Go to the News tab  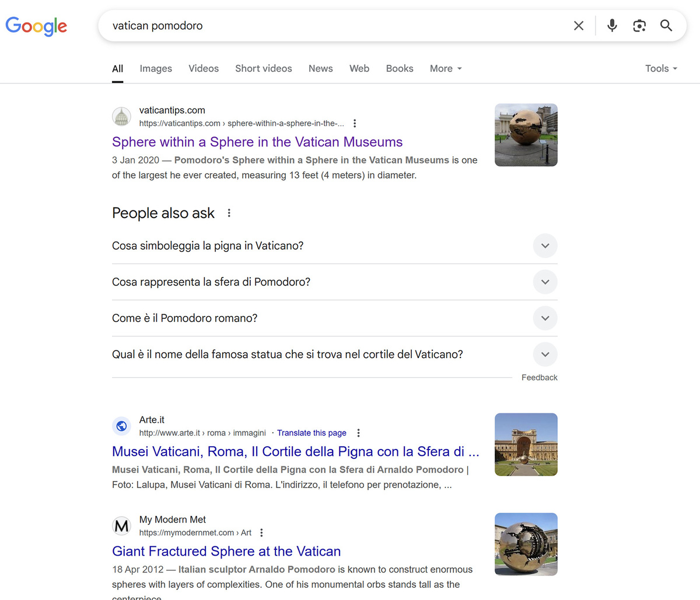[321, 69]
